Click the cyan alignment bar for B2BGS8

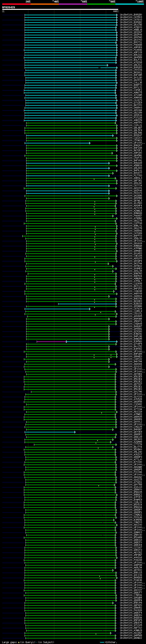87,304
